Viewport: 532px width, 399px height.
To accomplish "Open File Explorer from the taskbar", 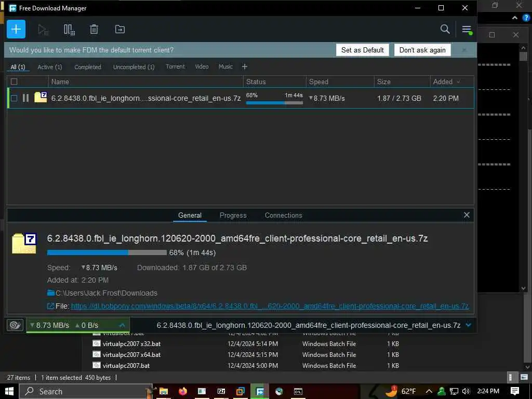I will tap(164, 391).
